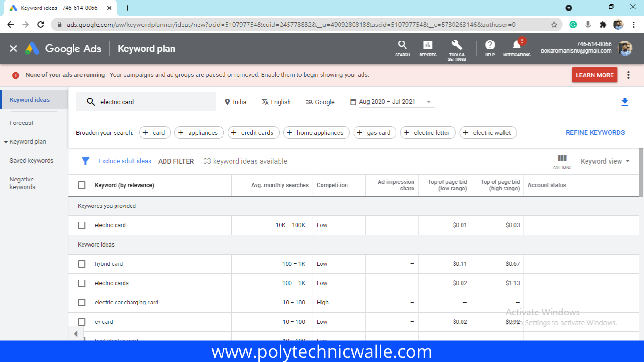Open the Keyword view dropdown

pos(605,161)
